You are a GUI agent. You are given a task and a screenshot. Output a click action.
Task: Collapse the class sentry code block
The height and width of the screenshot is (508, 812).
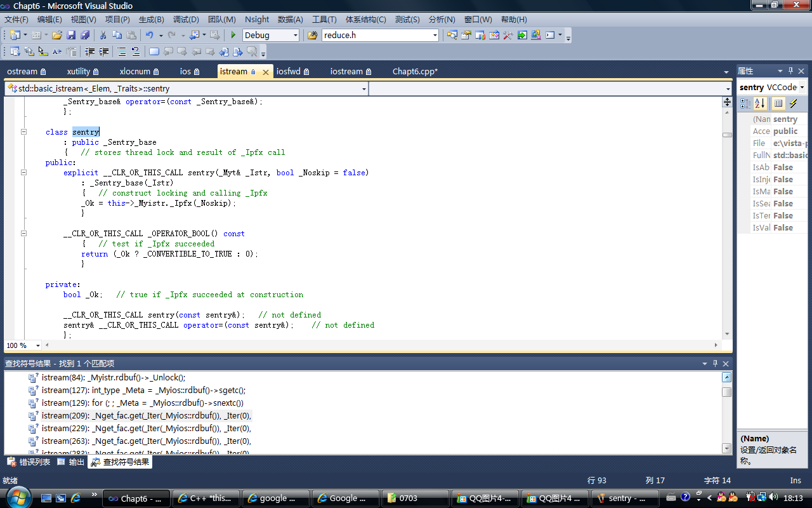(x=23, y=131)
